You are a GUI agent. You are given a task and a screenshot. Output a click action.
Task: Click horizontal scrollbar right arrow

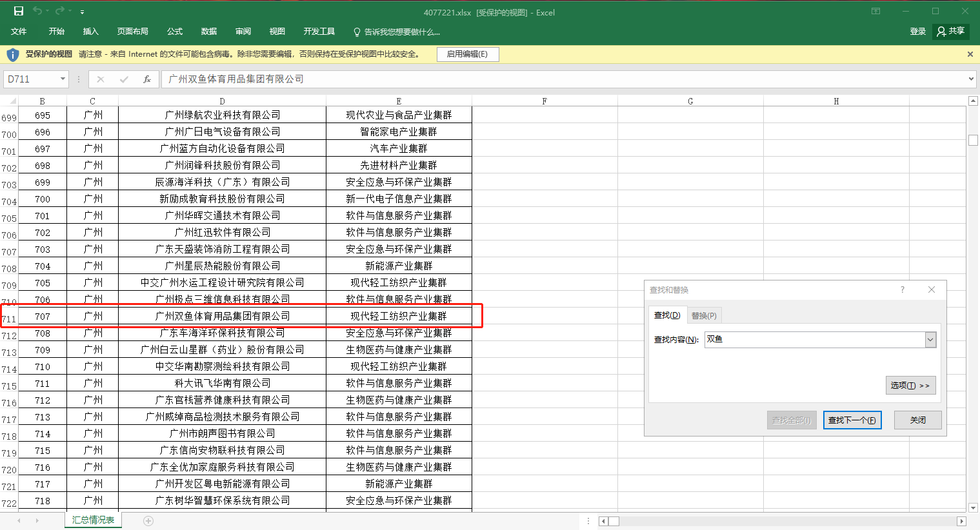[961, 521]
